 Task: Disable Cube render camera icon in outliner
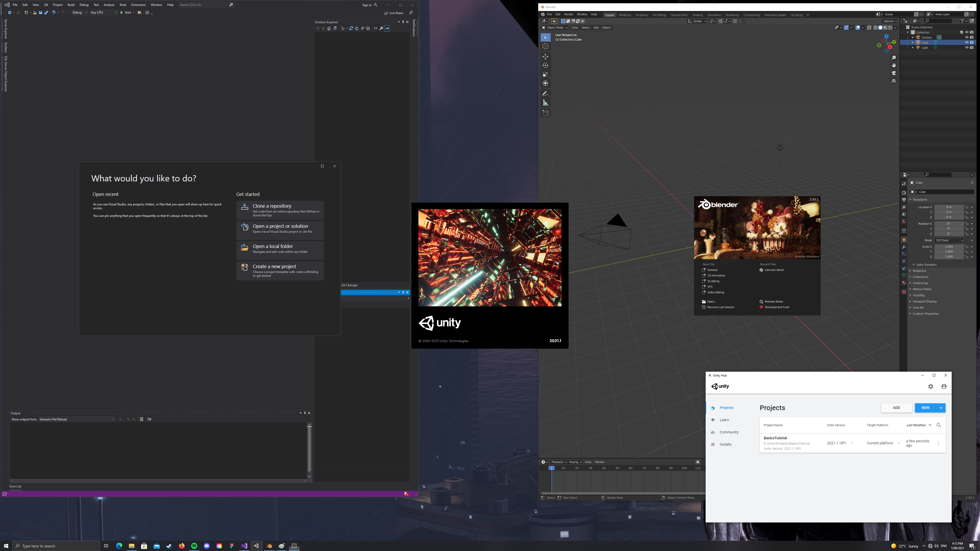click(x=972, y=43)
